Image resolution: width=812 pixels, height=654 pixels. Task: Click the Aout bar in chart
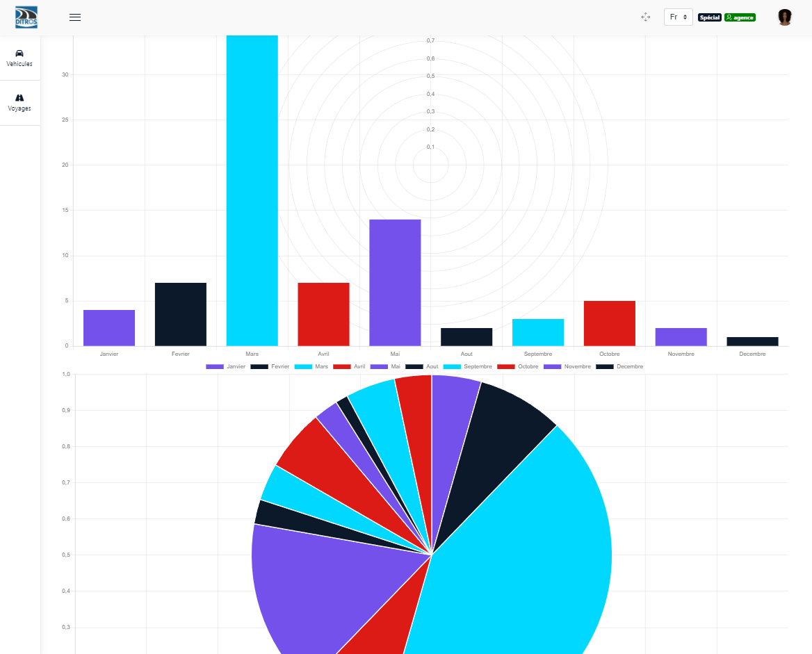(x=466, y=337)
